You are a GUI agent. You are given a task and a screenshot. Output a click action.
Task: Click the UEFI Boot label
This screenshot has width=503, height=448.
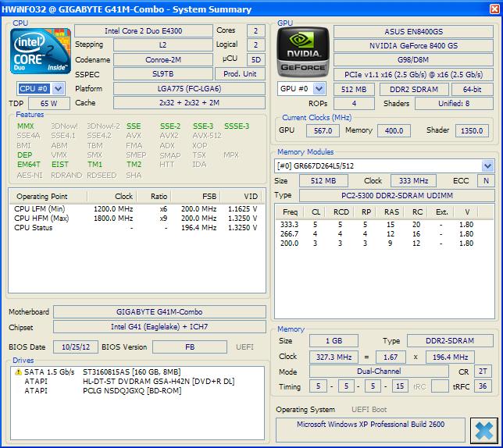click(369, 410)
